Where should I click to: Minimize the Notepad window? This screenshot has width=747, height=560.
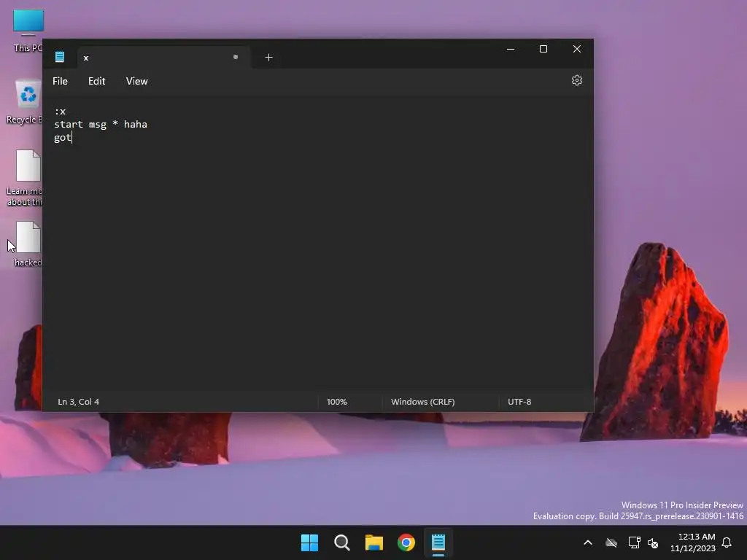coord(511,49)
